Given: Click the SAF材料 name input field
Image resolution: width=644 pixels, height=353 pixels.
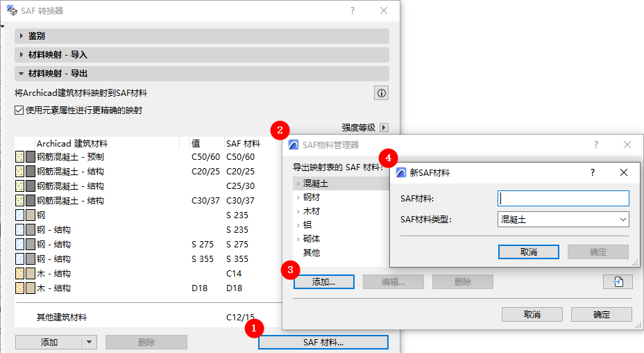Looking at the screenshot, I should 563,198.
